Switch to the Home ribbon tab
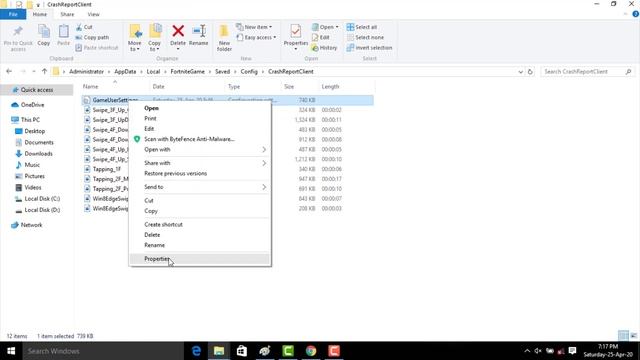The image size is (640, 360). click(40, 14)
